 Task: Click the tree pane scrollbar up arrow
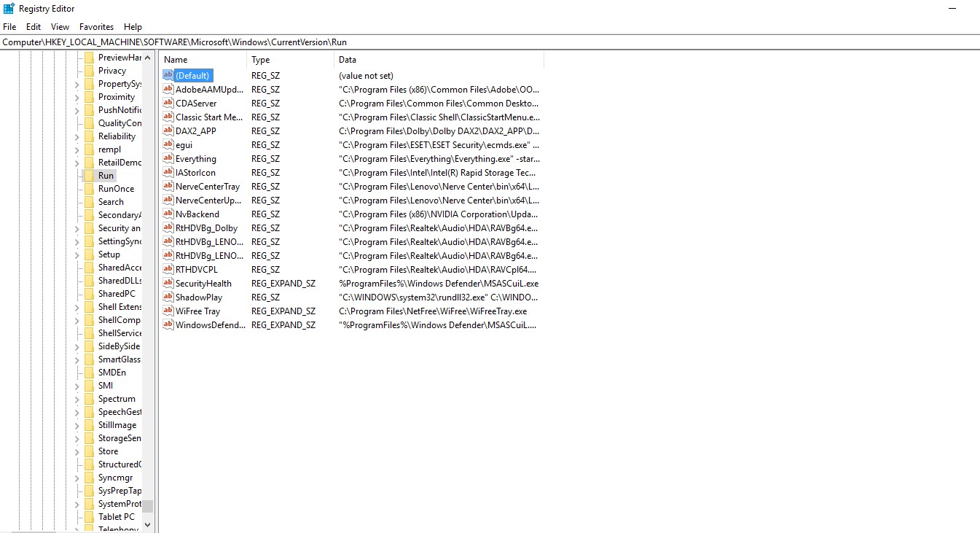148,58
